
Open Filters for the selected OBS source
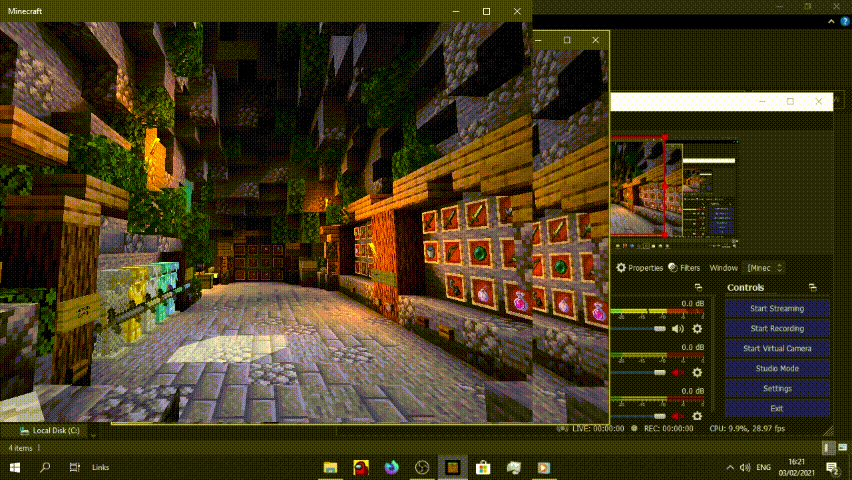click(x=684, y=268)
